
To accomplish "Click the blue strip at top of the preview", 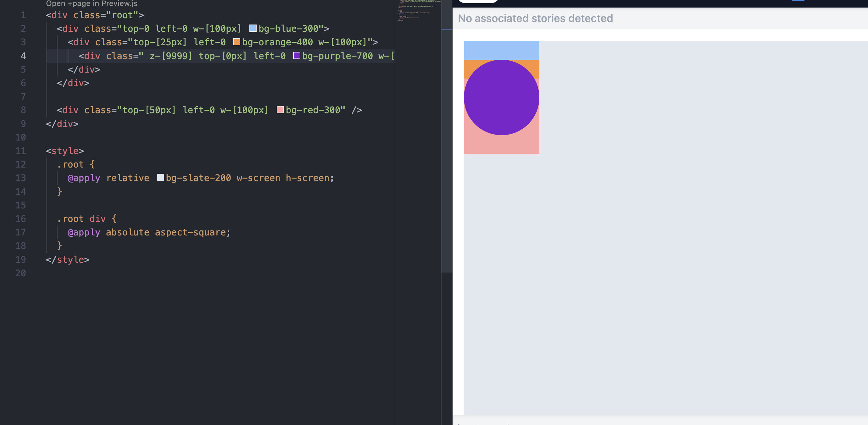I will point(501,50).
